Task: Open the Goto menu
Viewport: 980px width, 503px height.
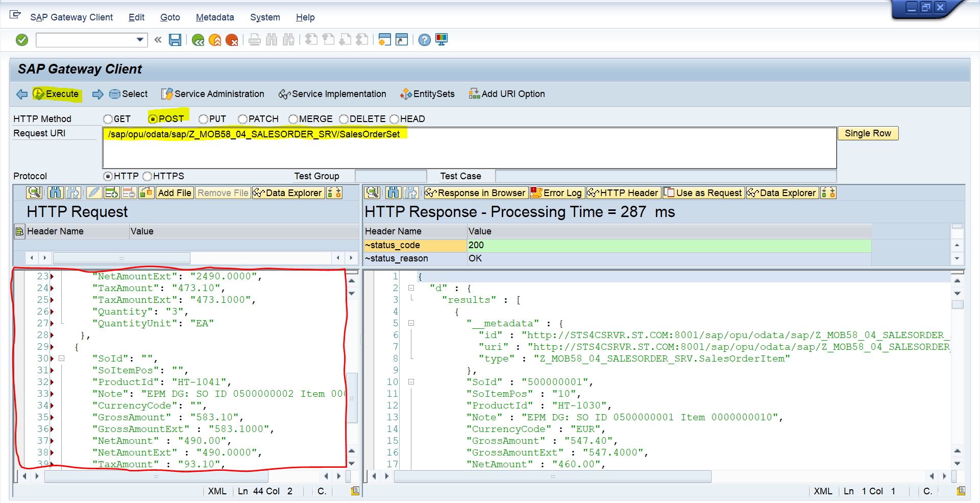Action: tap(170, 17)
